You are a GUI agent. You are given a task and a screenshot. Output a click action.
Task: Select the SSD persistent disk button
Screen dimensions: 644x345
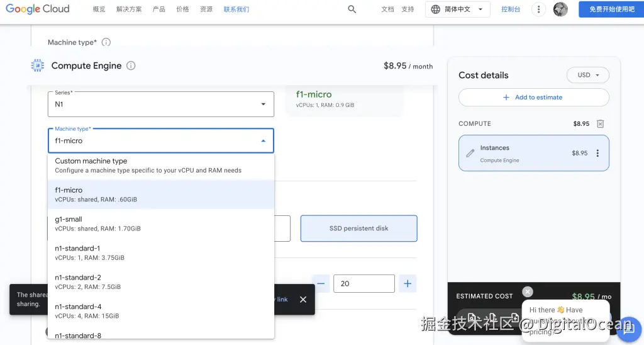coord(358,229)
